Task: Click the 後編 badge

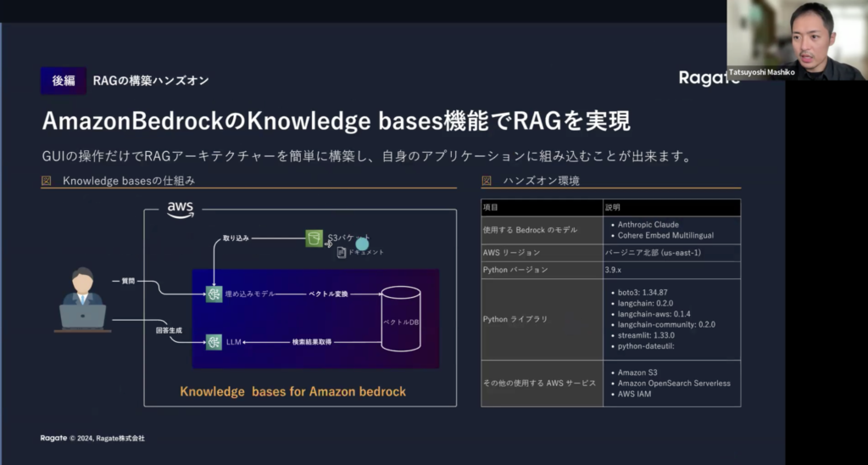Action: click(x=64, y=81)
